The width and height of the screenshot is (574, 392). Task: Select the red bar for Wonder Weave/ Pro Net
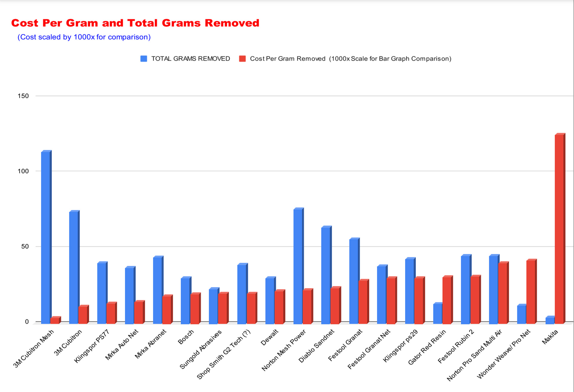click(532, 291)
